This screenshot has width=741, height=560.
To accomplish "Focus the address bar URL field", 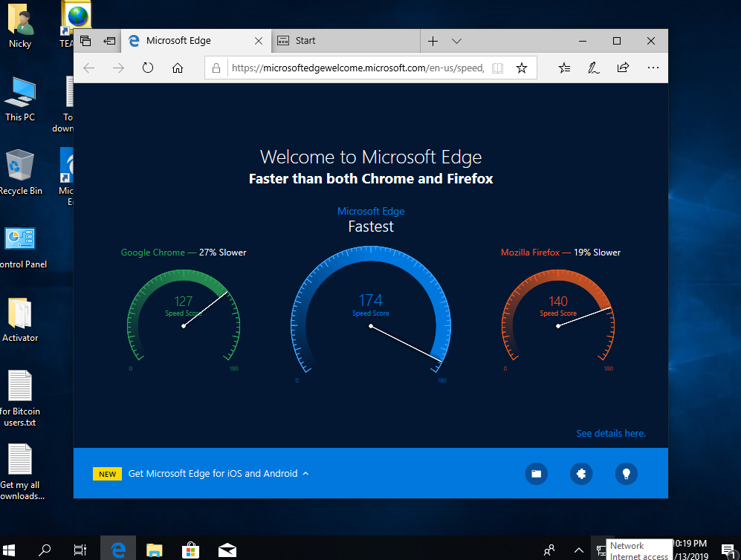I will tap(357, 68).
